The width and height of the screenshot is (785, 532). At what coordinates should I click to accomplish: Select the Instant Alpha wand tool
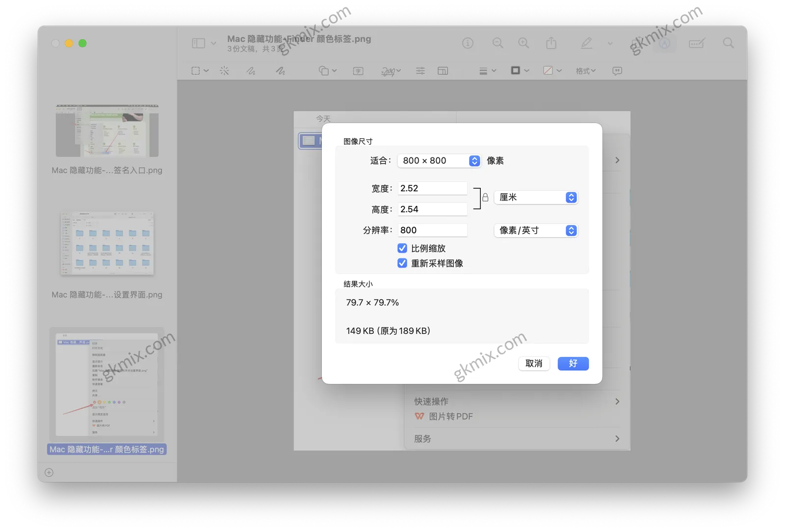224,71
